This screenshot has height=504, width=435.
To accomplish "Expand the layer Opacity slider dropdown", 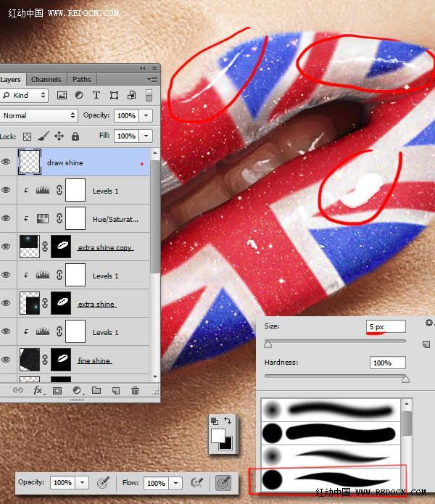I will [x=147, y=115].
